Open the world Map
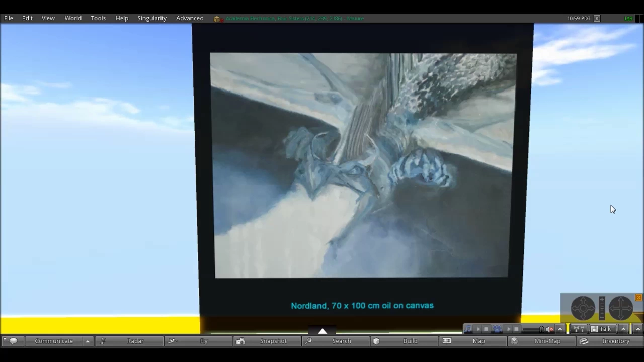This screenshot has width=644, height=362. (474, 341)
